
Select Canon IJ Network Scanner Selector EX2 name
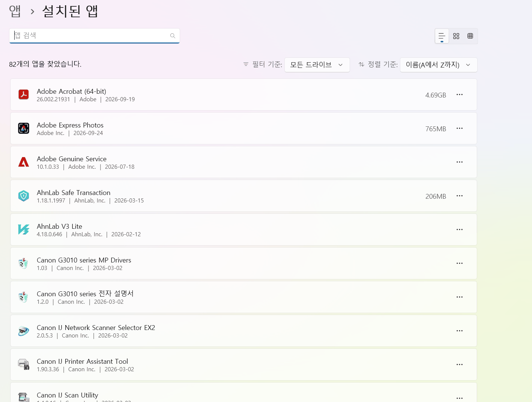tap(96, 327)
